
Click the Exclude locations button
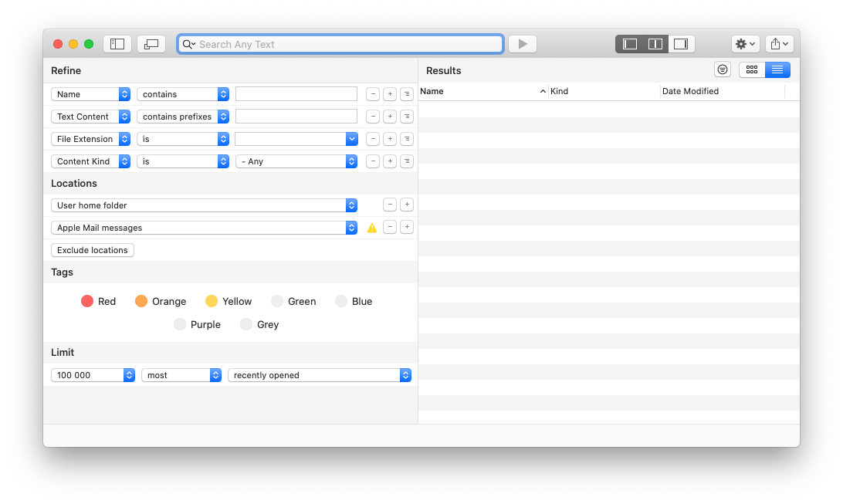point(93,250)
